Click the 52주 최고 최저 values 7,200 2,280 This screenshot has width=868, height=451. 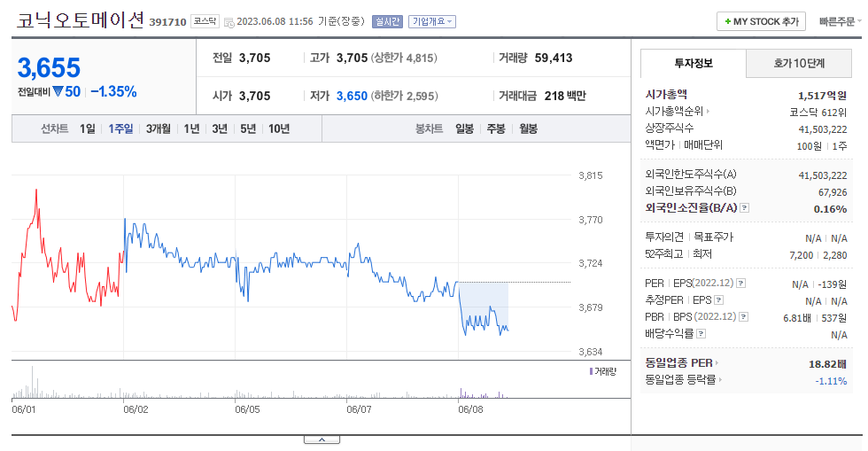(x=818, y=255)
